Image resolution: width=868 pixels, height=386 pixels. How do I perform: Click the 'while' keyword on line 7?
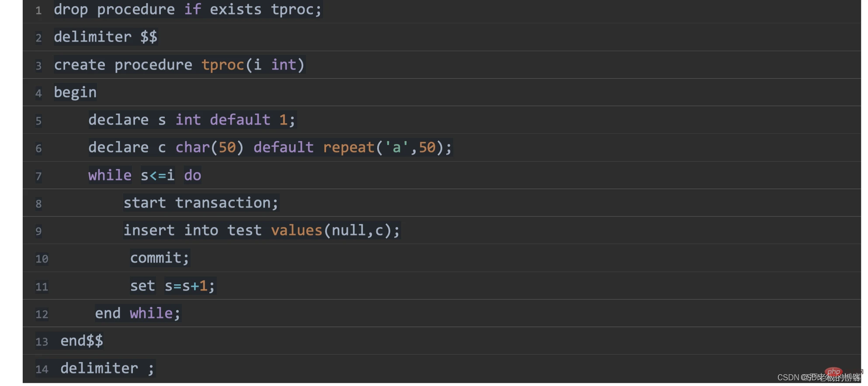point(110,176)
